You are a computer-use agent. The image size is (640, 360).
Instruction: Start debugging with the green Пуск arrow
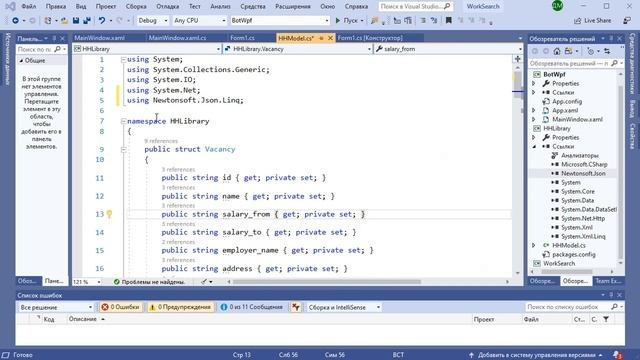click(x=338, y=20)
